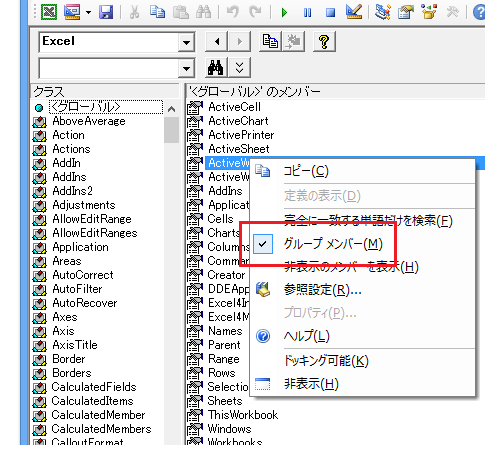Click the empty search text field
485x455 pixels.
pos(109,69)
